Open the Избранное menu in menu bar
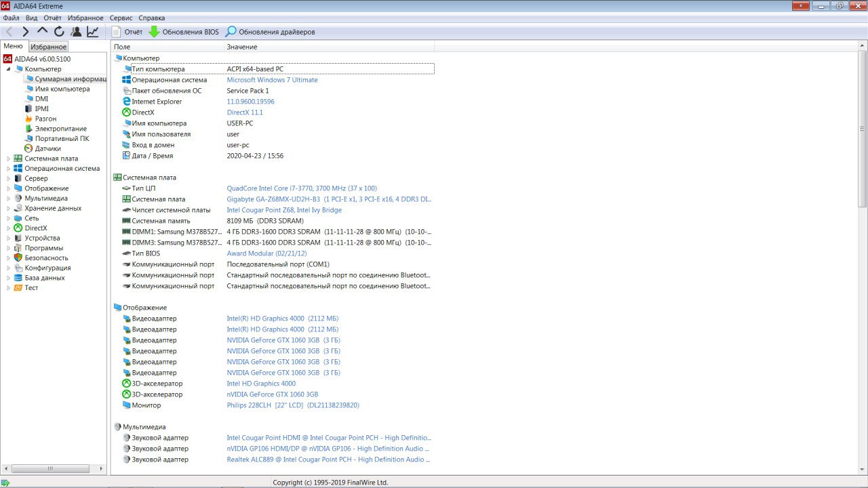The width and height of the screenshot is (868, 488). (85, 18)
